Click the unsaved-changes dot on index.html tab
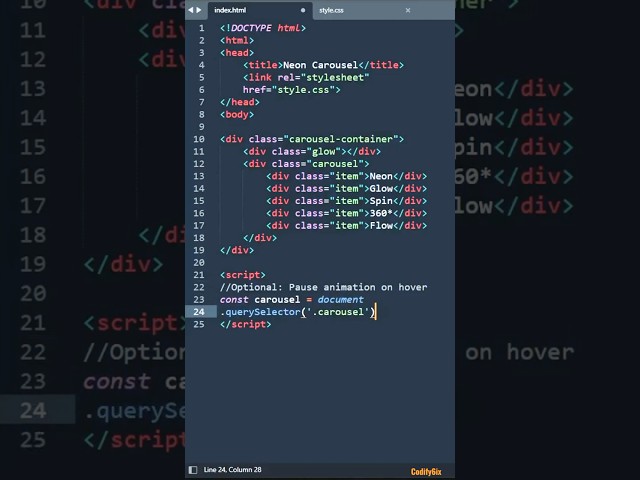This screenshot has width=640, height=480. 303,10
